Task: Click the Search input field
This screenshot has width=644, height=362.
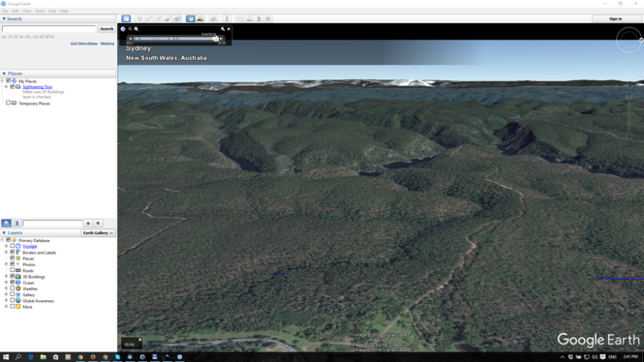Action: coord(48,29)
